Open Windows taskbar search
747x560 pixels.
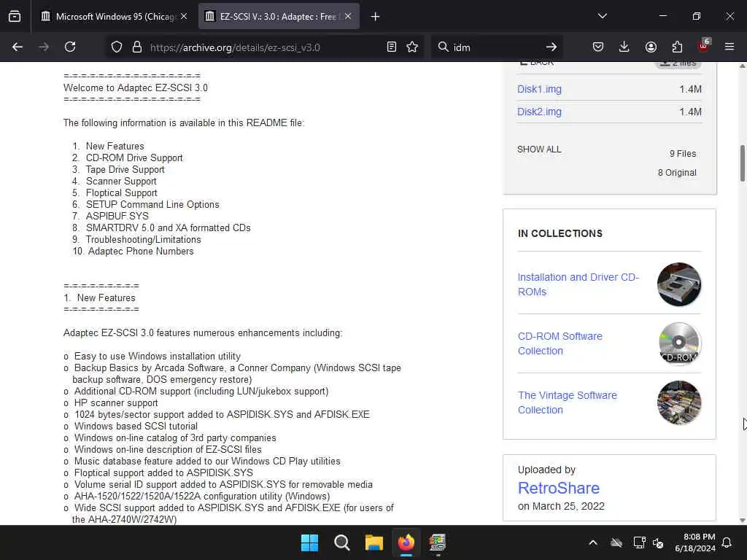(341, 542)
